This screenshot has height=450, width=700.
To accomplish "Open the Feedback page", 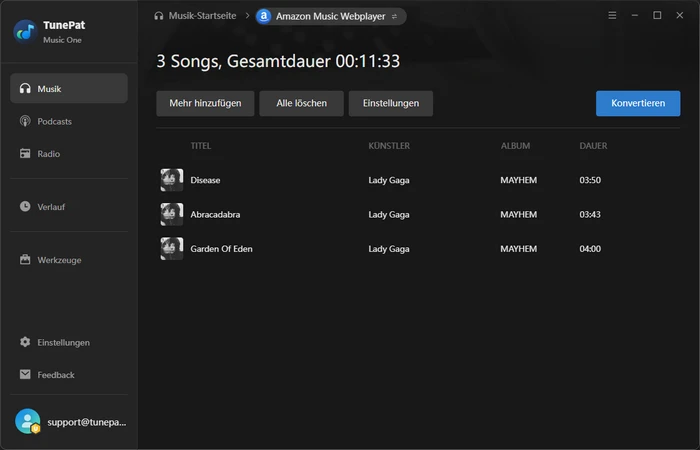I will 69,375.
